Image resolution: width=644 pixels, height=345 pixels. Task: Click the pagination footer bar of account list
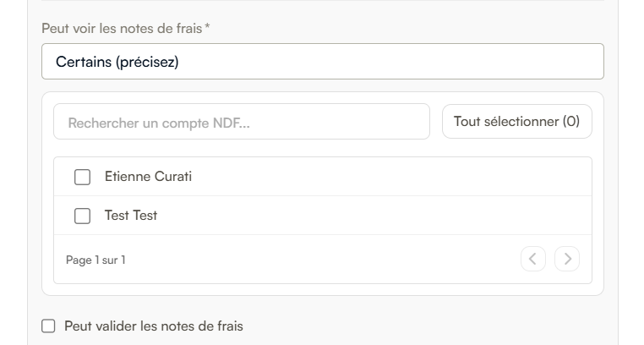click(323, 259)
